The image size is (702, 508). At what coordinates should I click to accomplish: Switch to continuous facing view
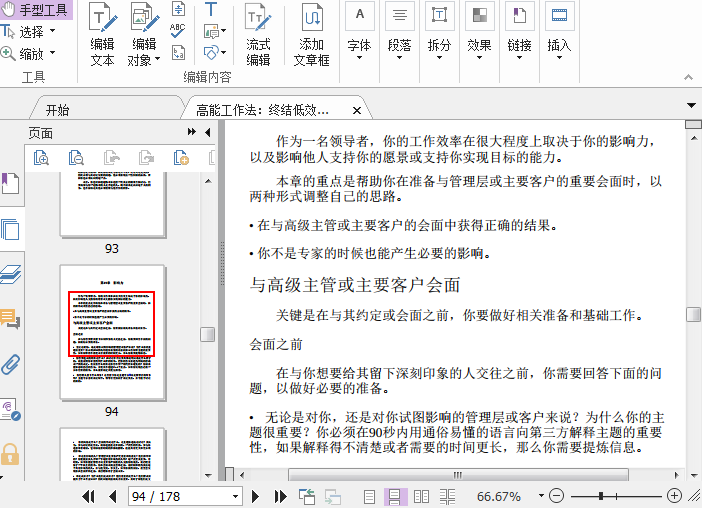tap(447, 497)
